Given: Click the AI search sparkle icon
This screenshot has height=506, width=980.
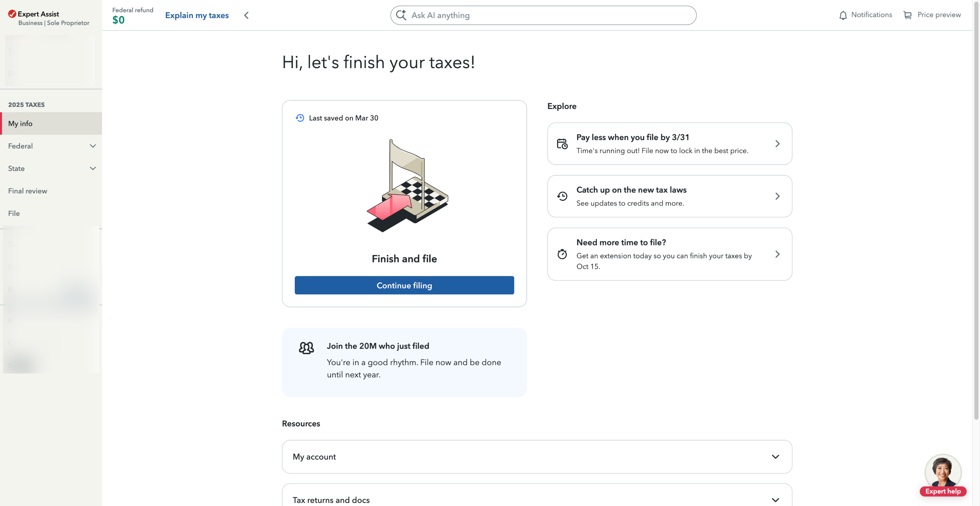Looking at the screenshot, I should (401, 15).
